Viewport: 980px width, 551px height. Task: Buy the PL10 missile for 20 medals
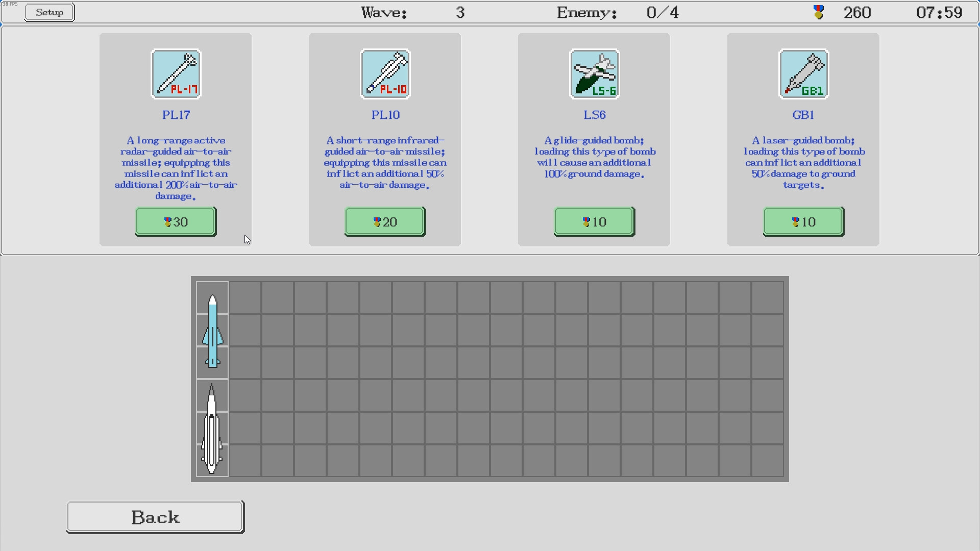pyautogui.click(x=385, y=221)
